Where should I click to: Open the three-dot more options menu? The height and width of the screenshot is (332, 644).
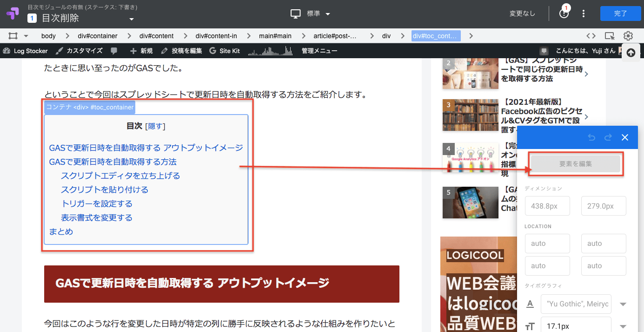point(584,14)
